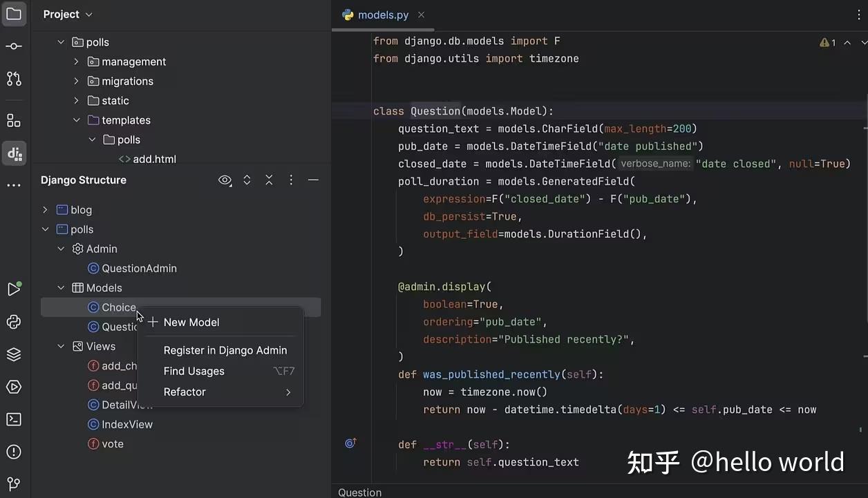Open the Project view dropdown

click(67, 14)
